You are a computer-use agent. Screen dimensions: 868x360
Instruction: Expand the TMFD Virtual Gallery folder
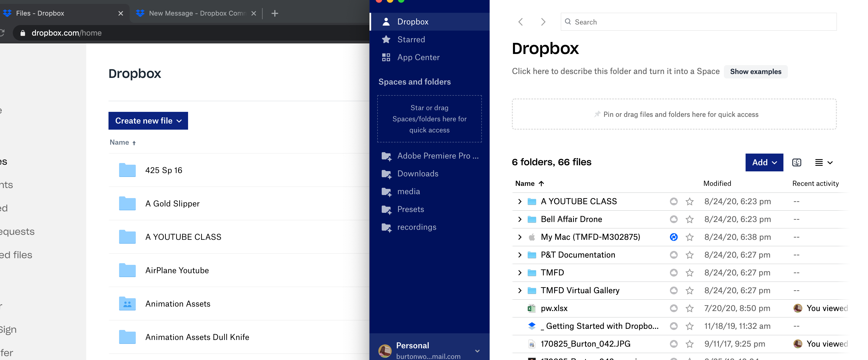pyautogui.click(x=519, y=290)
